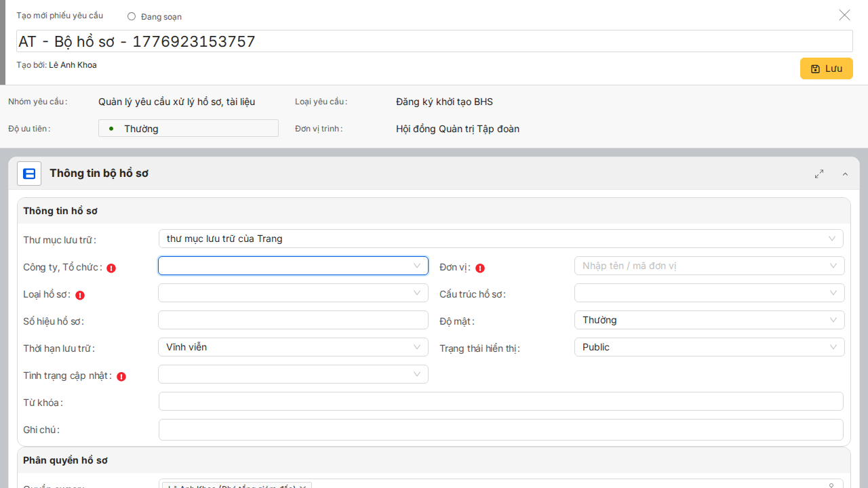Click the Đơn vị search field

tap(704, 266)
